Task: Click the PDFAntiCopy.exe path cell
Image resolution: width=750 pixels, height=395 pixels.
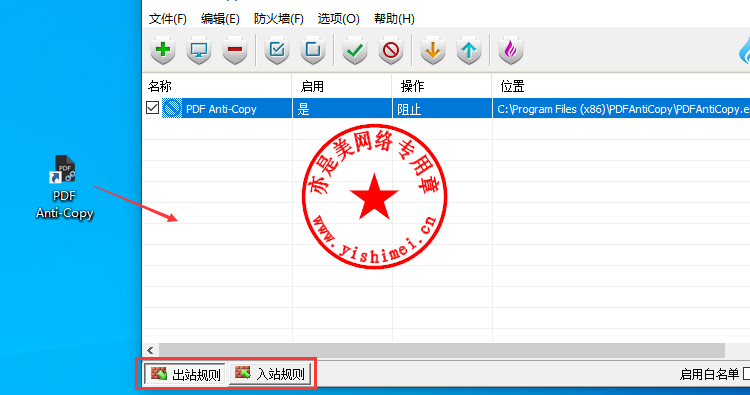Action: click(x=621, y=109)
